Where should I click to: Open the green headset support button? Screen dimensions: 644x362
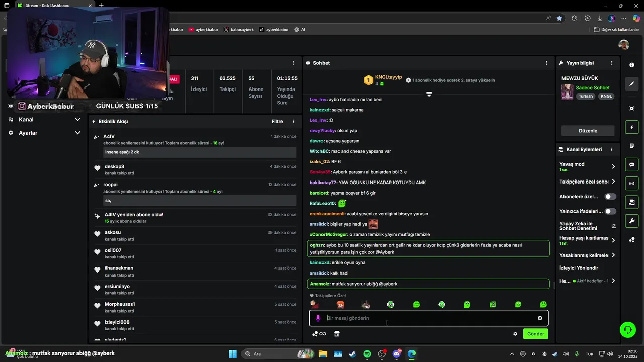coord(627,330)
